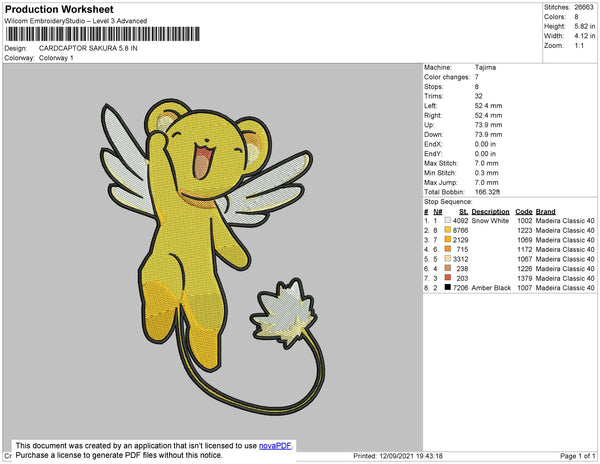Image resolution: width=600 pixels, height=464 pixels.
Task: Click the St. column header
Action: pyautogui.click(x=463, y=212)
